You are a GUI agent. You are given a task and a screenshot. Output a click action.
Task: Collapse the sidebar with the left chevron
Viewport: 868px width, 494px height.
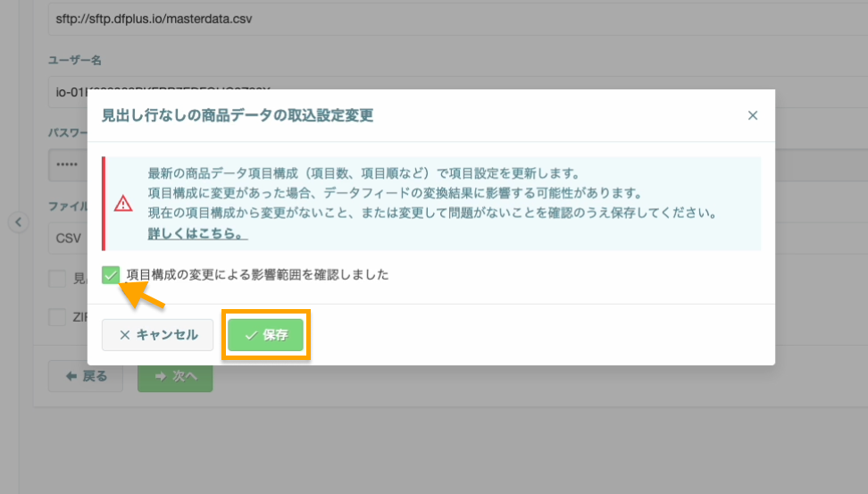18,222
